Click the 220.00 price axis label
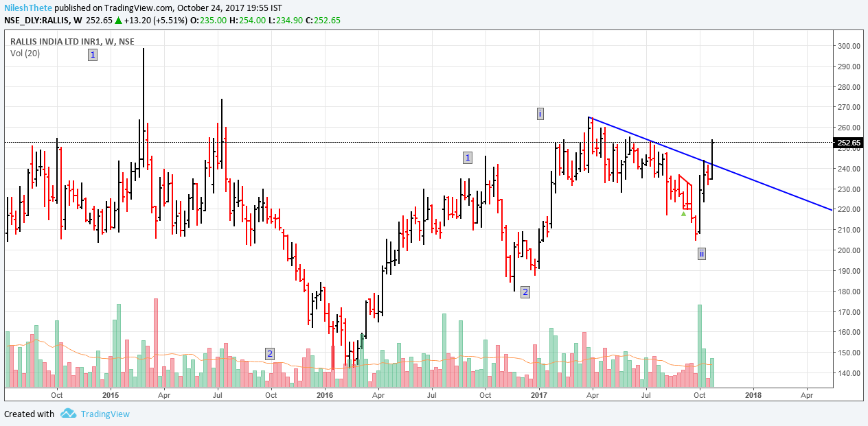Image resolution: width=868 pixels, height=426 pixels. (849, 210)
